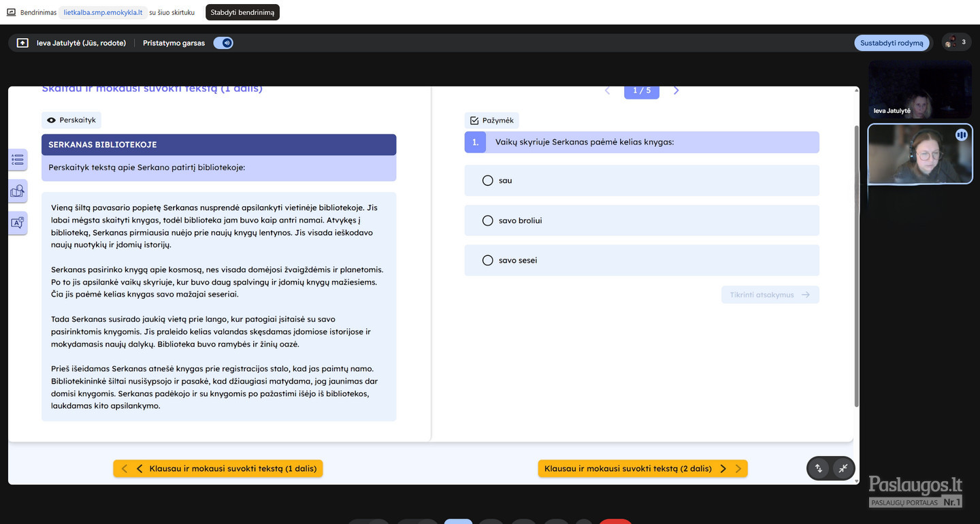Screen dimensions: 980x524
Task: Click the audio bars icon on the video tile
Action: (961, 135)
